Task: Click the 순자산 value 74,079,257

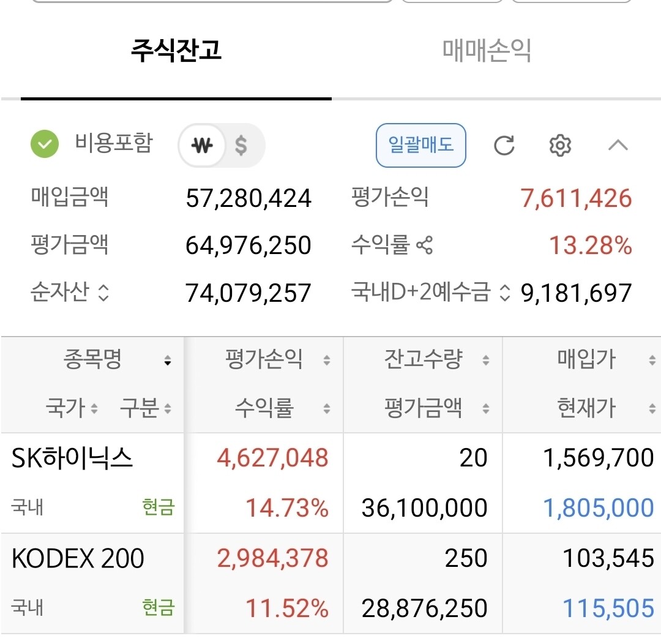Action: tap(248, 293)
